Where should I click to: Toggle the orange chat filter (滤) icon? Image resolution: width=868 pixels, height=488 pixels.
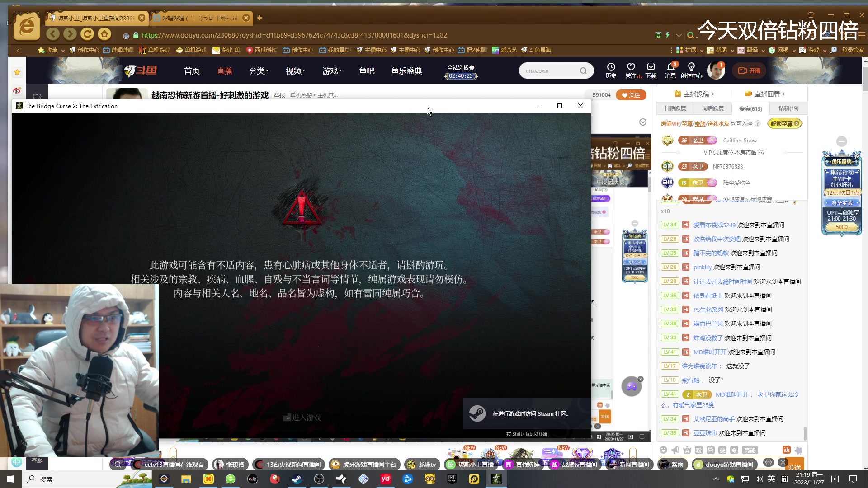(787, 450)
